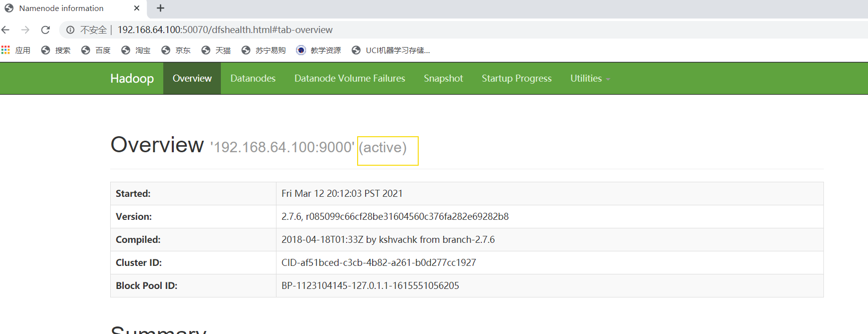Focus the address bar URL

pyautogui.click(x=225, y=30)
